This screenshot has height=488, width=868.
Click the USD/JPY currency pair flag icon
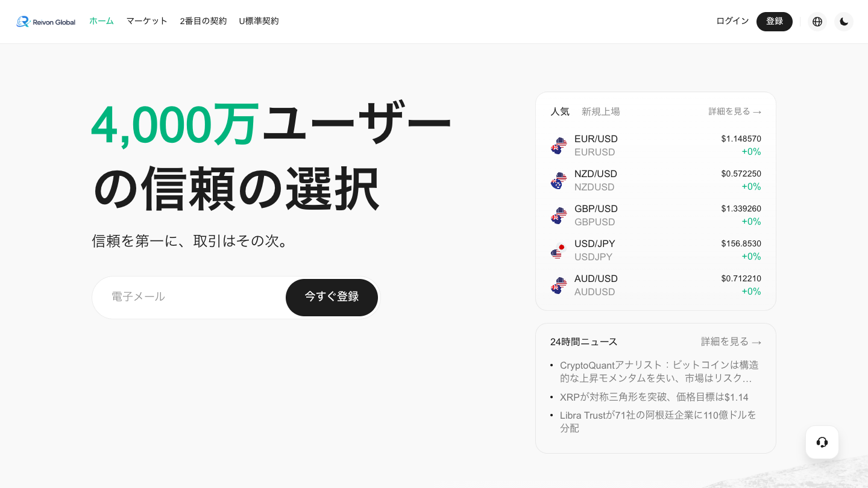coord(559,251)
